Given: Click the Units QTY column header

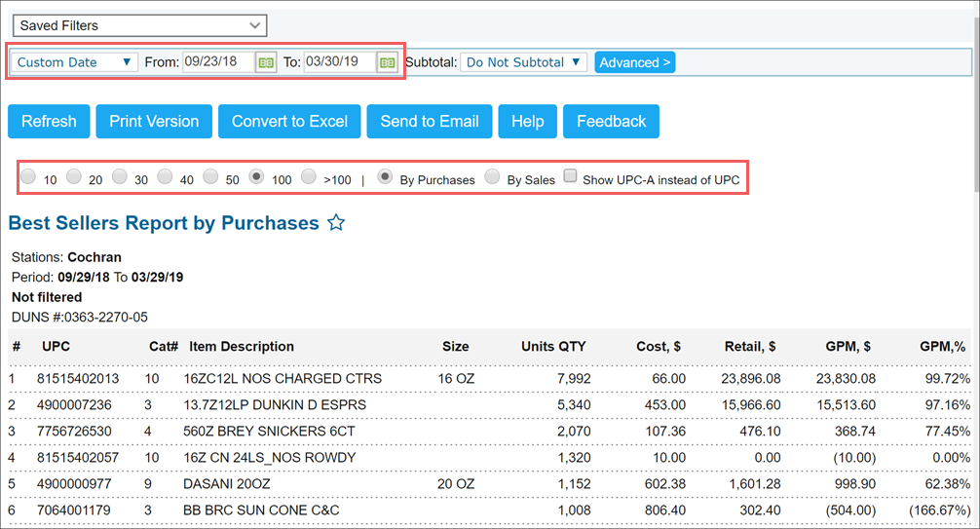Looking at the screenshot, I should pos(553,347).
